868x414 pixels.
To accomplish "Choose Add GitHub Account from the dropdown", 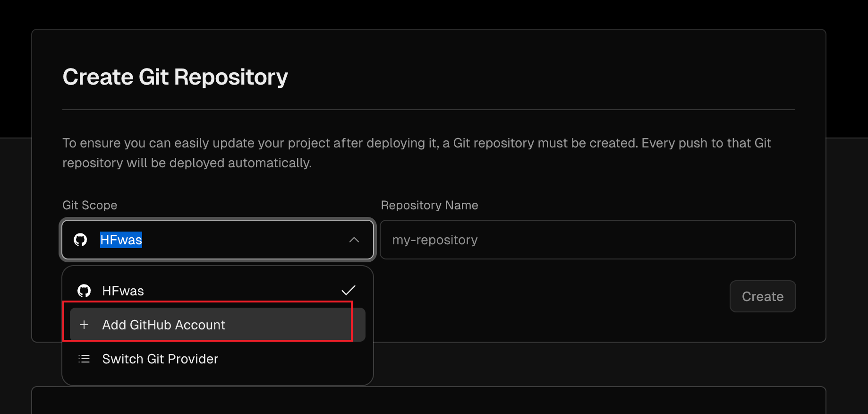I will coord(163,325).
